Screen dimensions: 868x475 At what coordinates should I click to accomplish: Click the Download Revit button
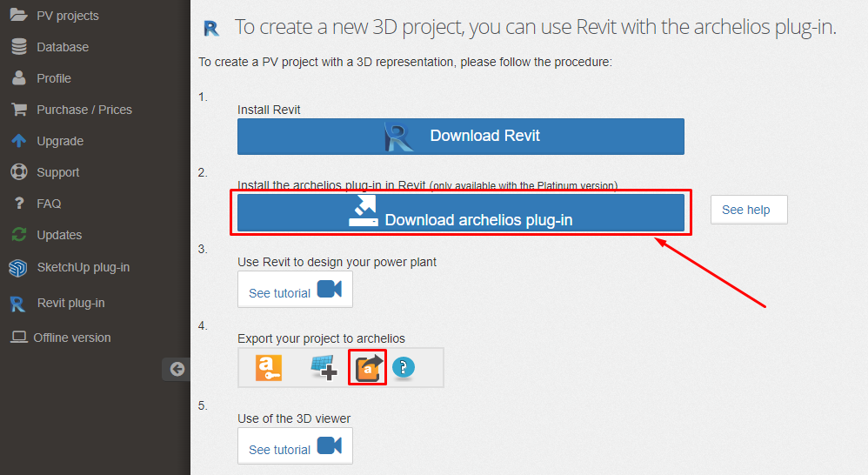[461, 137]
